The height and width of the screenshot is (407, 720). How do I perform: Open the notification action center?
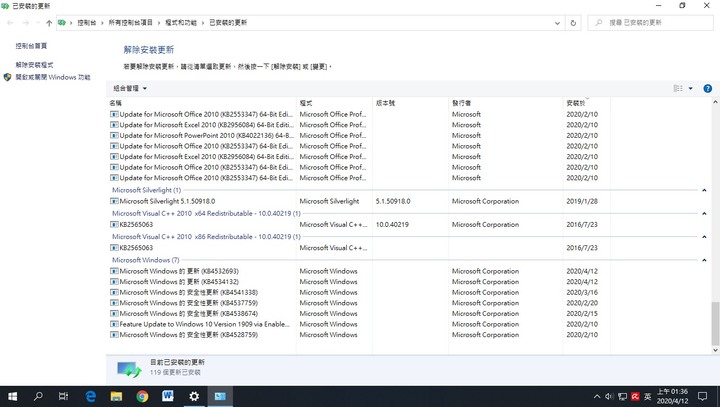pos(703,396)
